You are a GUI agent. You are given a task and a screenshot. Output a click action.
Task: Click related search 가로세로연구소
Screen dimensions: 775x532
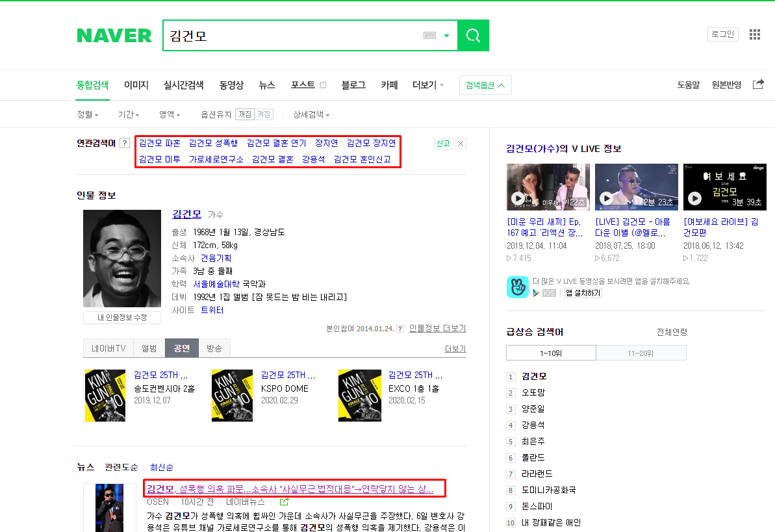[x=216, y=159]
